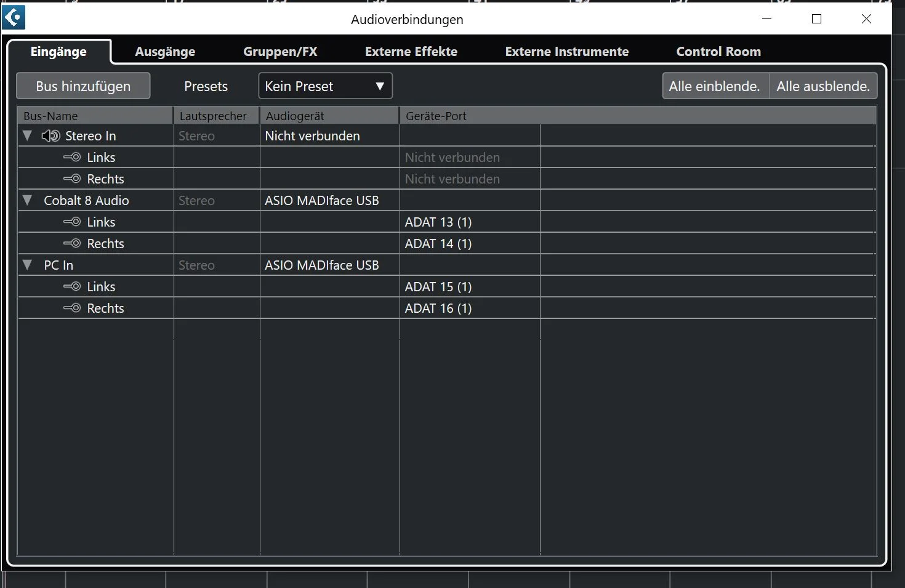Image resolution: width=905 pixels, height=588 pixels.
Task: Click the connector icon of Cobalt 8 Audio Links
Action: pyautogui.click(x=72, y=222)
